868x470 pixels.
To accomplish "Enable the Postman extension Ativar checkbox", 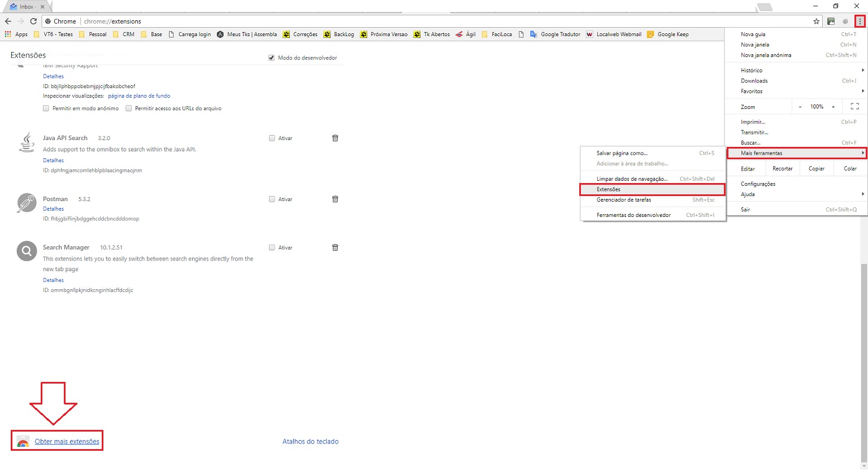I will [272, 199].
